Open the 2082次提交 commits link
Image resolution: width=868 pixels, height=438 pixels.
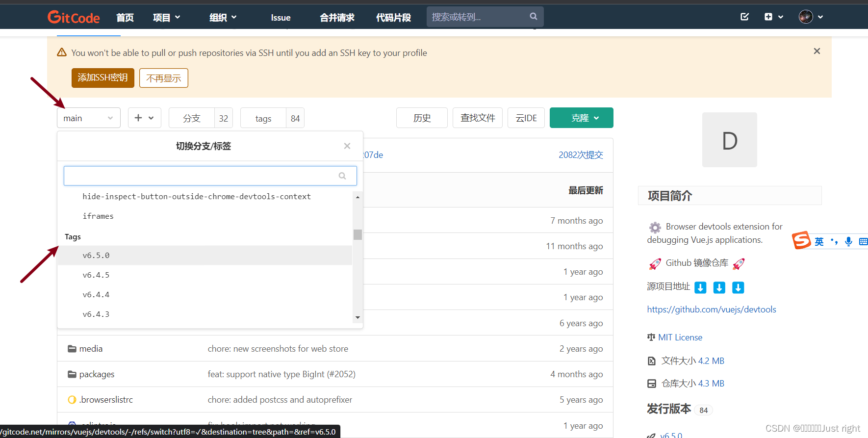pyautogui.click(x=581, y=155)
